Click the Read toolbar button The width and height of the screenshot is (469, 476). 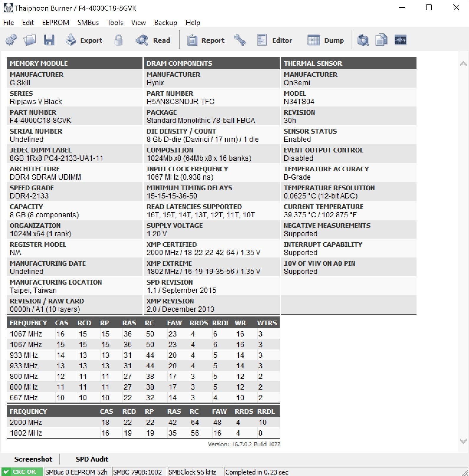point(153,40)
